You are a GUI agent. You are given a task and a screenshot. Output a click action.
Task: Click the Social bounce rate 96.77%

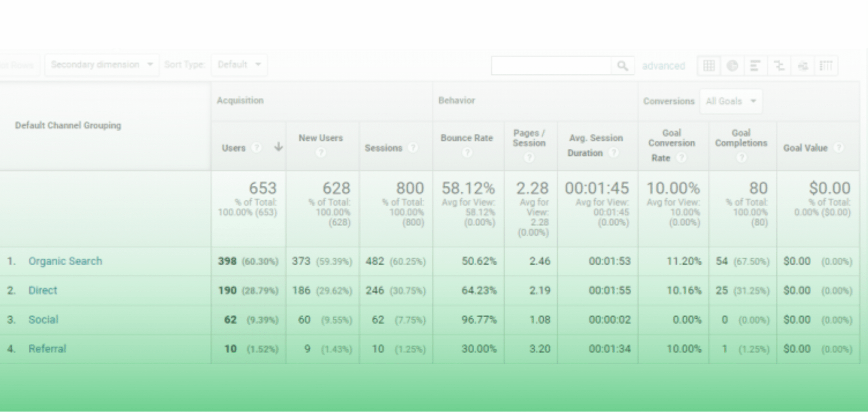(479, 320)
